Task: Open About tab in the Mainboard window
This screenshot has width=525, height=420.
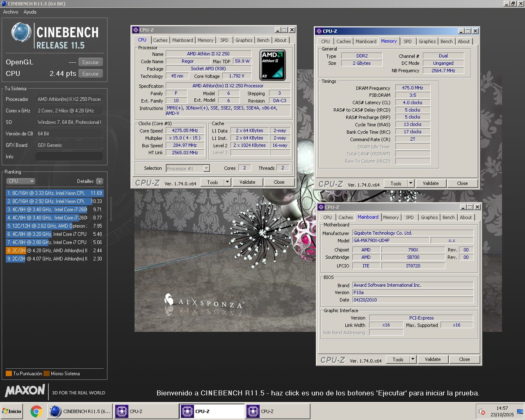Action: pyautogui.click(x=466, y=217)
